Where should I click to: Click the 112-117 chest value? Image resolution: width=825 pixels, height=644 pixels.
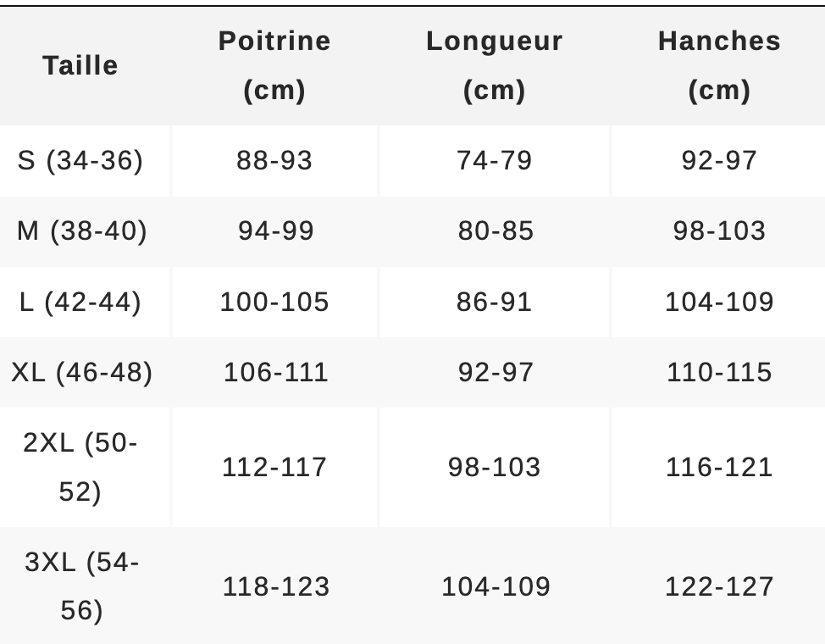[274, 468]
